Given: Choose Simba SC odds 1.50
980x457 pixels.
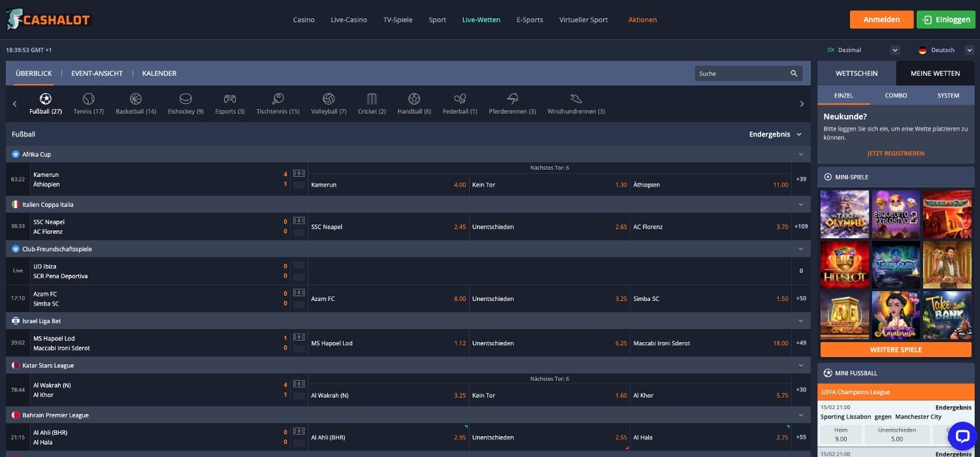Looking at the screenshot, I should [711, 299].
